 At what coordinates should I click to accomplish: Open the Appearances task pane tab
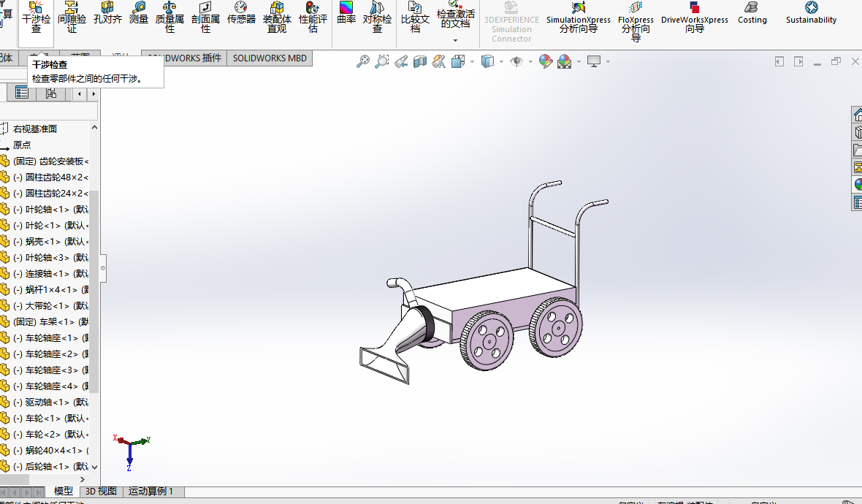click(x=857, y=185)
